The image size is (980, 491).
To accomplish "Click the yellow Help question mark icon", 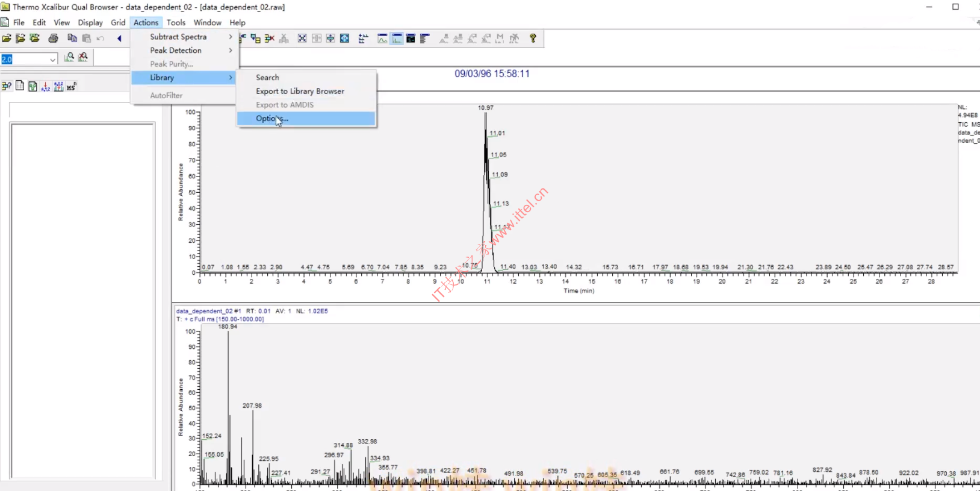I will point(533,39).
